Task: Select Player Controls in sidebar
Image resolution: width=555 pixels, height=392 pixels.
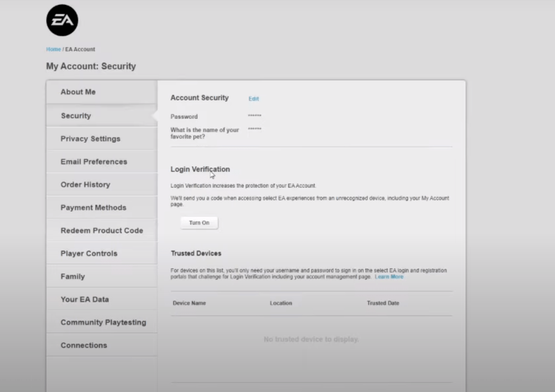Action: [101, 254]
